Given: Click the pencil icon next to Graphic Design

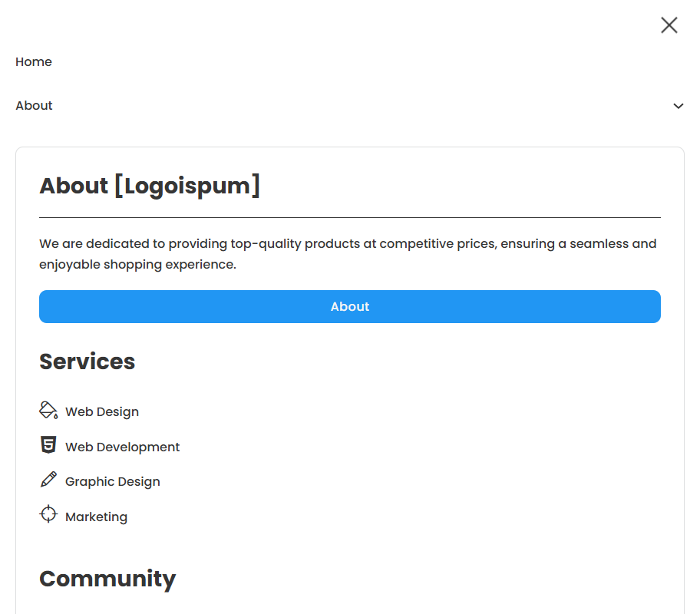Looking at the screenshot, I should [48, 480].
